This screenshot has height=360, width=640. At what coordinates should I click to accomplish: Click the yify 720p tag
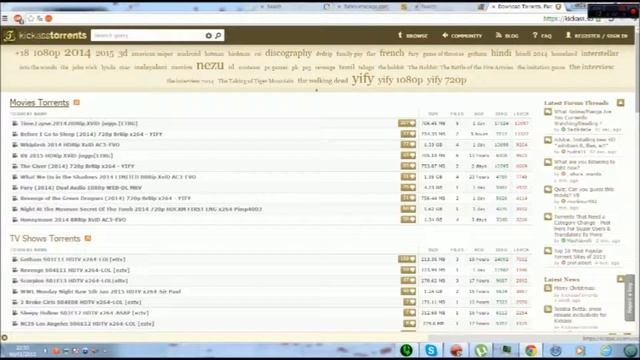pyautogui.click(x=446, y=80)
